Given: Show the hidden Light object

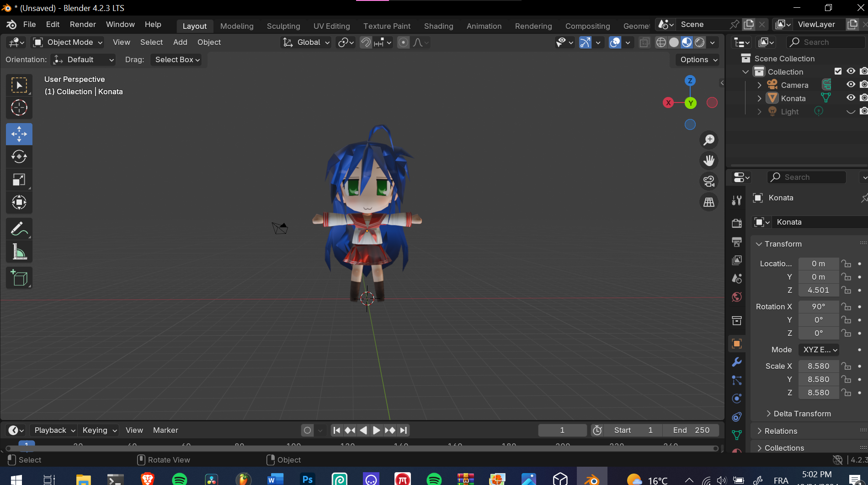Looking at the screenshot, I should [851, 112].
